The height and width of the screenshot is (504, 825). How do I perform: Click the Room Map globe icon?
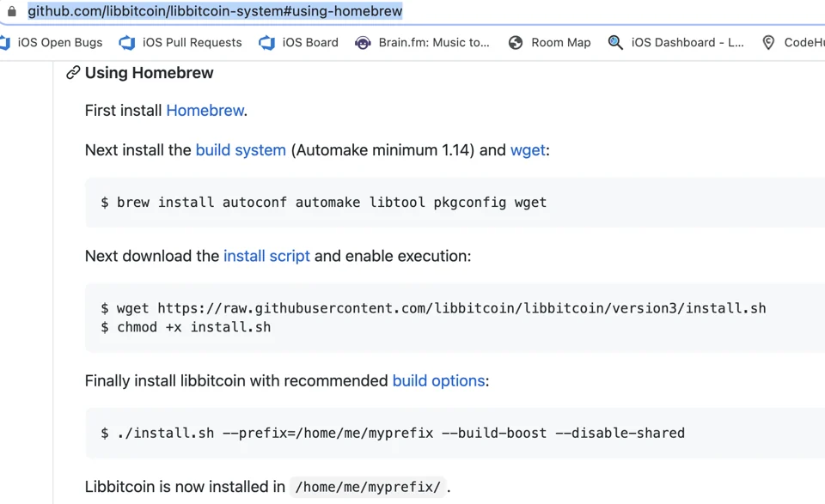tap(516, 43)
